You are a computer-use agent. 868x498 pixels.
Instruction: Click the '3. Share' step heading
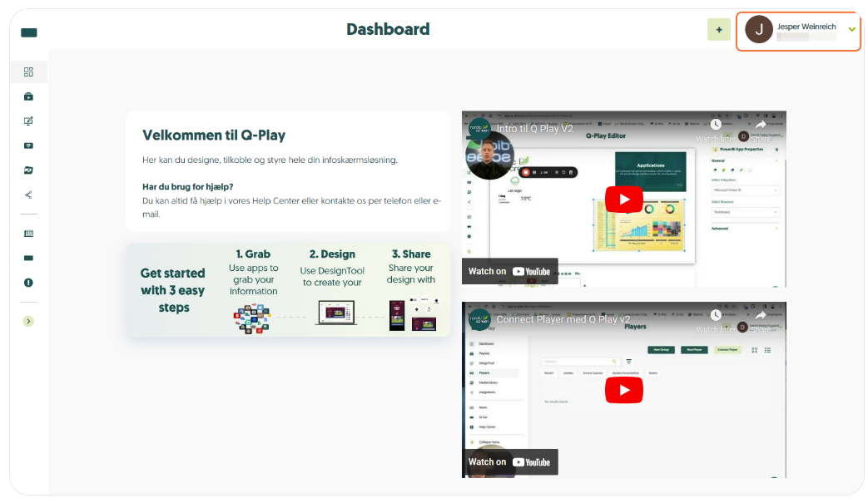click(411, 254)
